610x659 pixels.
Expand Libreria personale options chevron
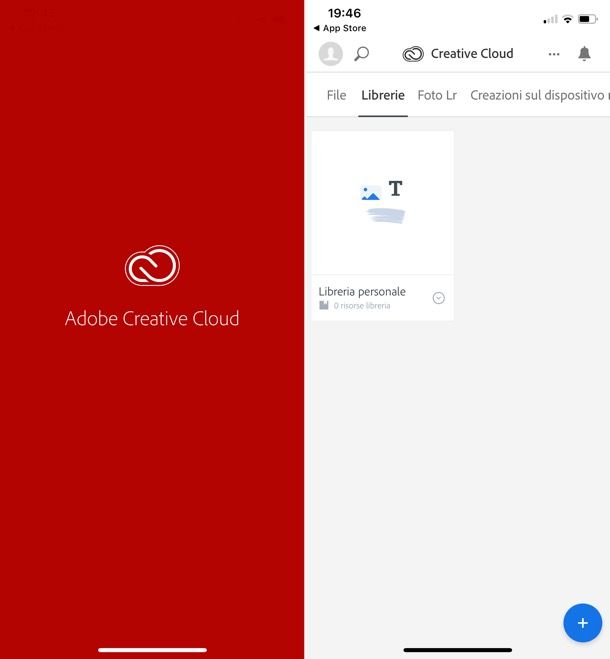(438, 298)
